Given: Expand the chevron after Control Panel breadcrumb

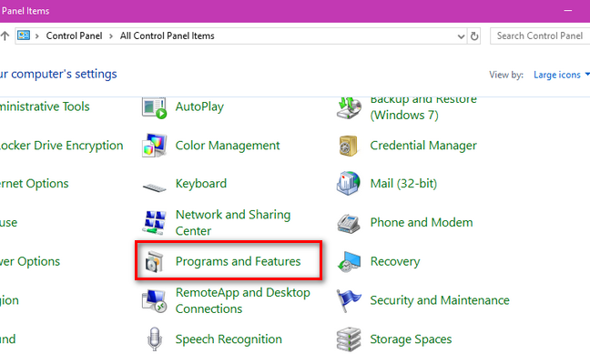Looking at the screenshot, I should 111,36.
